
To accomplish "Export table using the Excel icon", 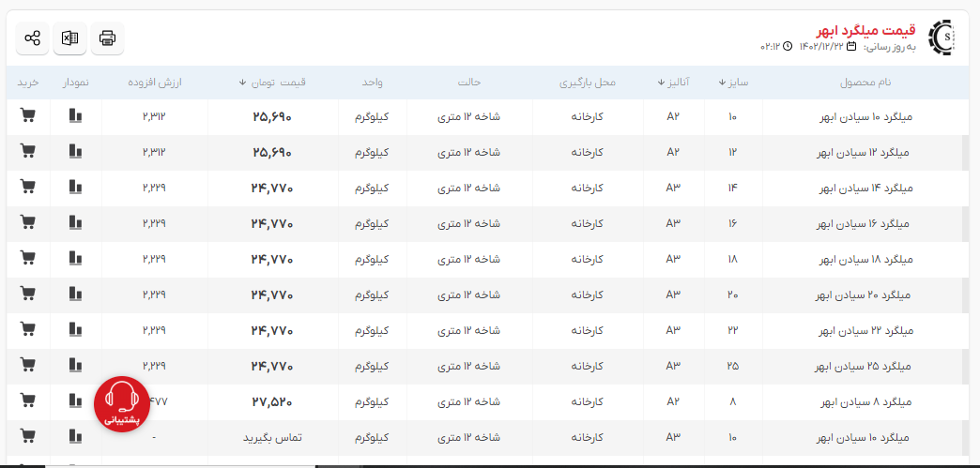I will (69, 38).
